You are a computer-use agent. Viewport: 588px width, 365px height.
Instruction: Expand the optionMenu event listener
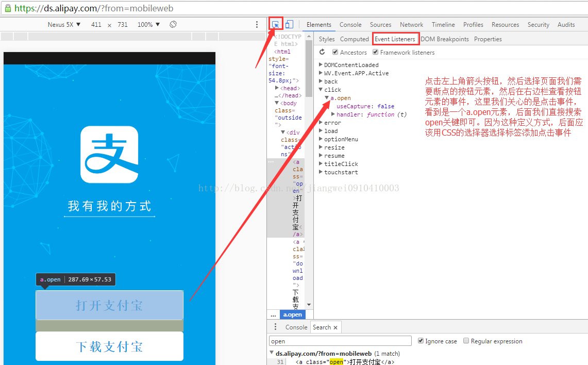[321, 139]
